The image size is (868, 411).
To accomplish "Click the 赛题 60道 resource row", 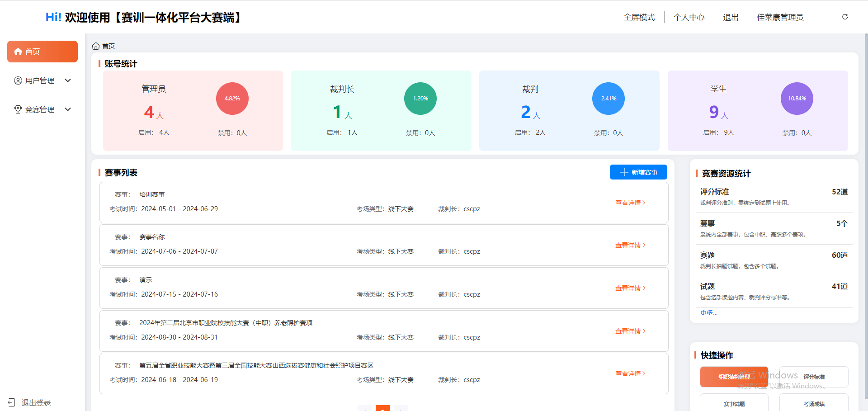I will coord(774,260).
